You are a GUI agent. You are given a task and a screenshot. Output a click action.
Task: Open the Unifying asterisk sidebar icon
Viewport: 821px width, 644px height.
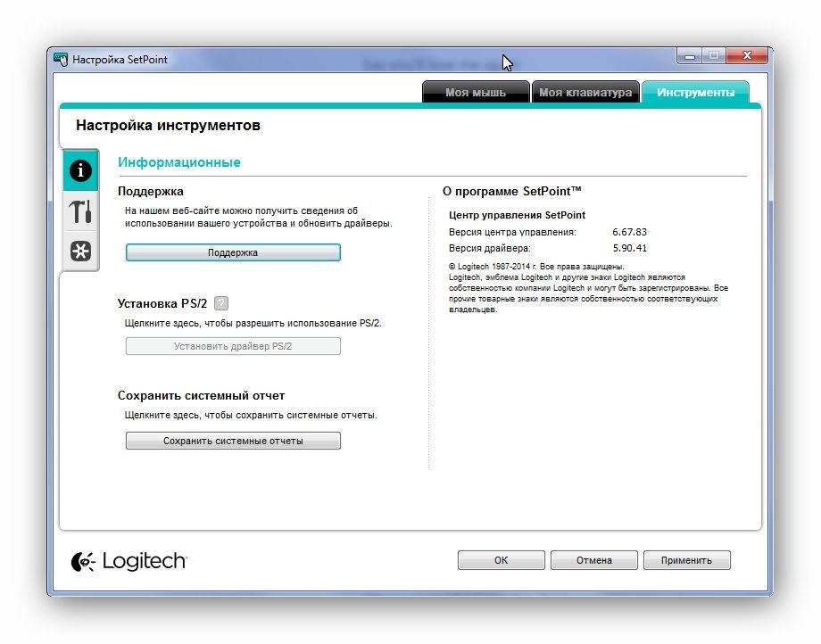coord(80,252)
